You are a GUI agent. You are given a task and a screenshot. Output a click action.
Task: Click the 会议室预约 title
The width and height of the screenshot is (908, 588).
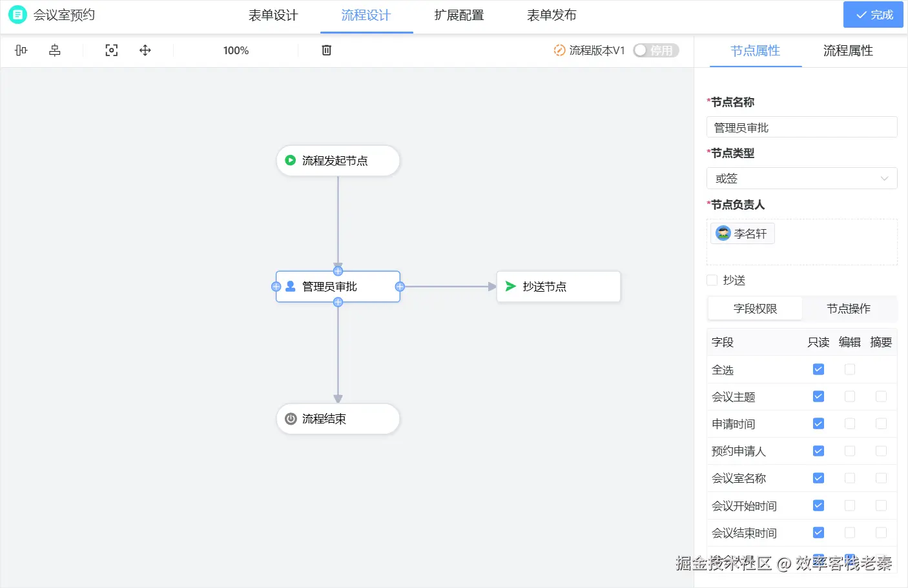[x=64, y=15]
